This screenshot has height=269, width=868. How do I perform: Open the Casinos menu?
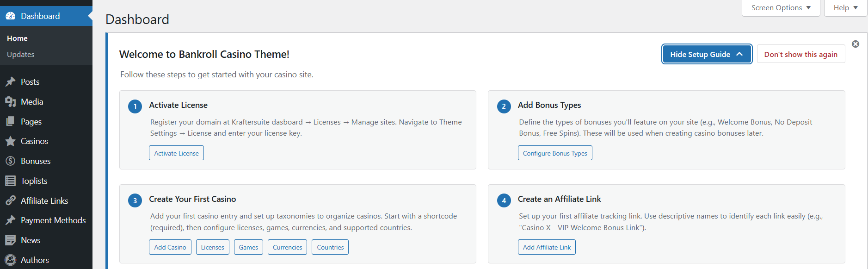[x=46, y=141]
